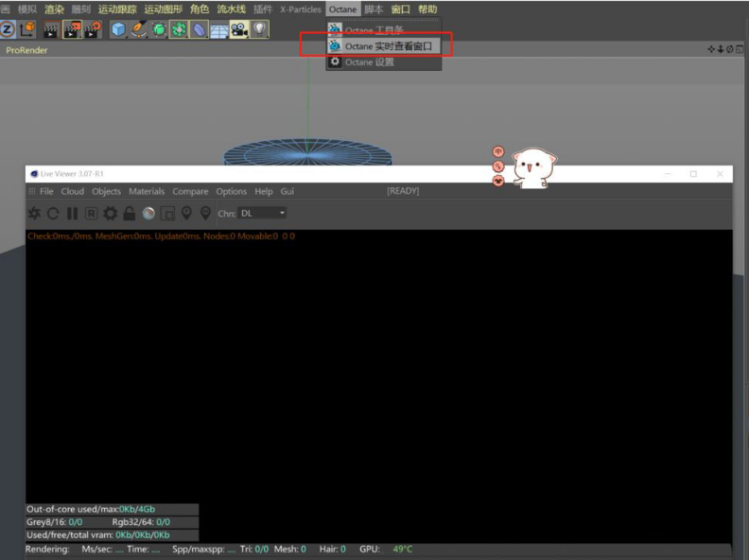Click the 中 input method badge
Screen dimensions: 749x560
[x=498, y=151]
